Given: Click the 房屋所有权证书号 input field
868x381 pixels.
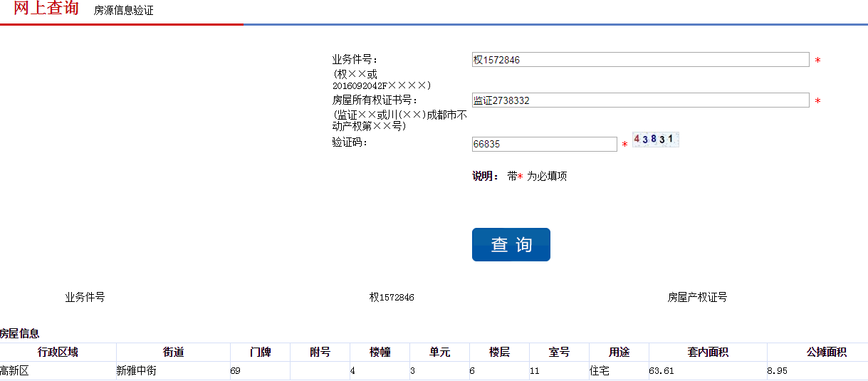Looking at the screenshot, I should [640, 100].
